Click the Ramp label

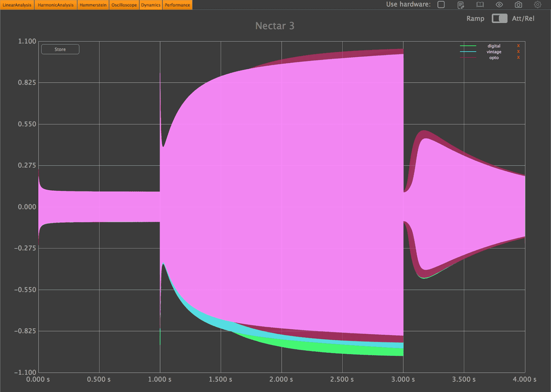[x=475, y=19]
